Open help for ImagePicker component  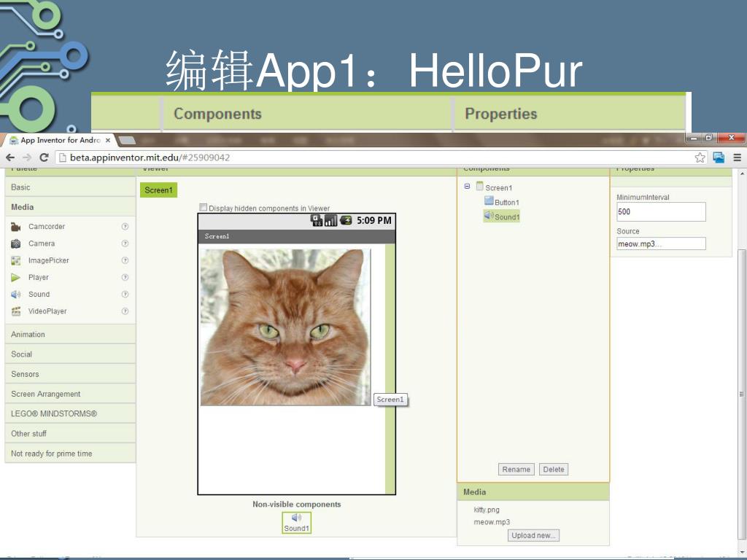(125, 260)
